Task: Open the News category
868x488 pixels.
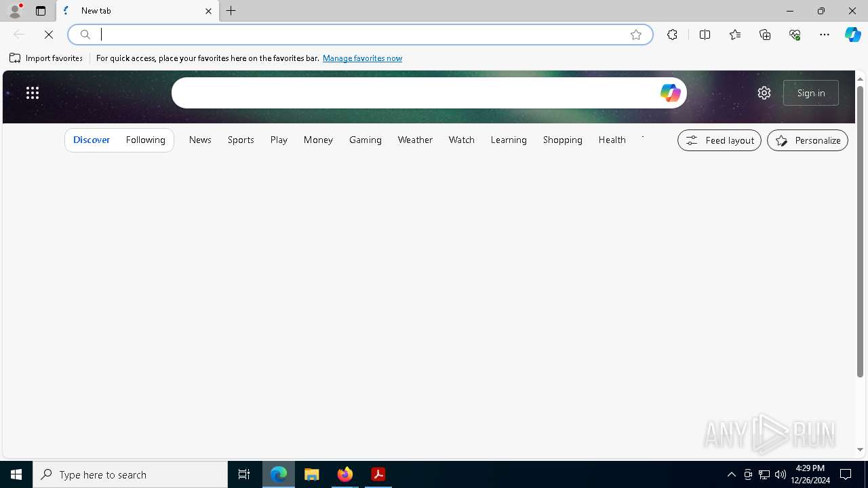Action: 200,140
